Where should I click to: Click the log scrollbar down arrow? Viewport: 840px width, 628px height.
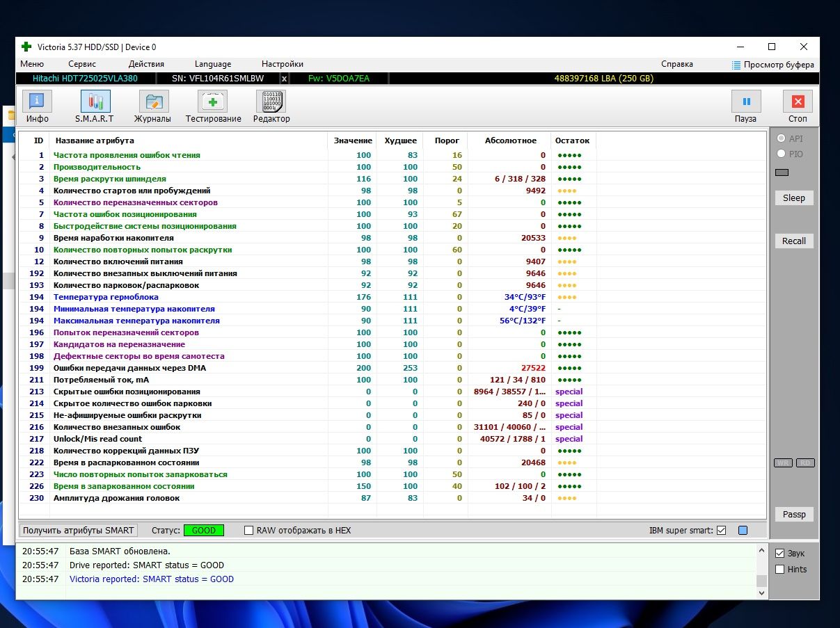(x=761, y=593)
